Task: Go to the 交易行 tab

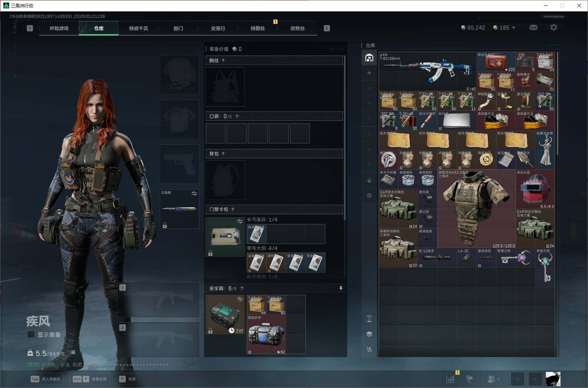Action: point(218,28)
